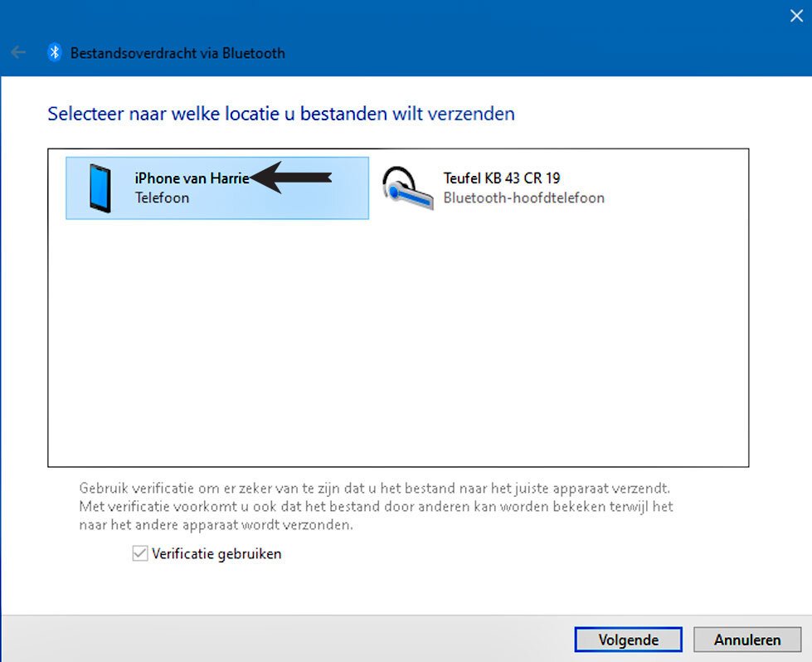The image size is (812, 662).
Task: Choose the iPhone van Harrie device name
Action: pos(192,178)
